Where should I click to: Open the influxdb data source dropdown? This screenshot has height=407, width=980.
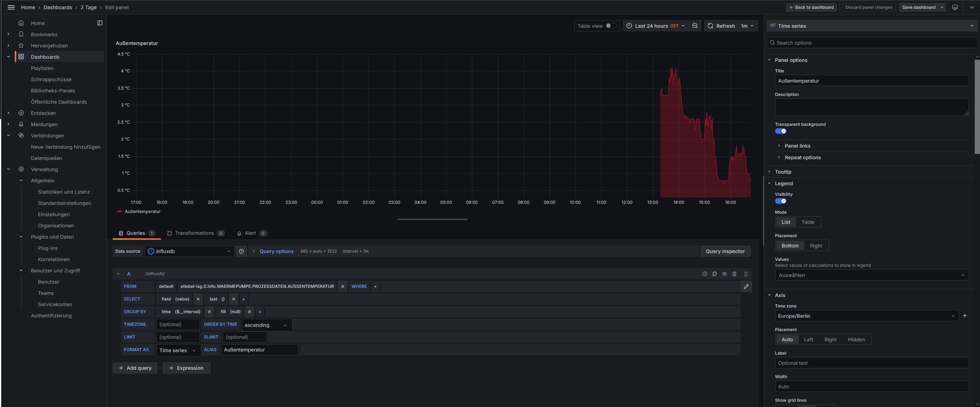click(x=189, y=251)
